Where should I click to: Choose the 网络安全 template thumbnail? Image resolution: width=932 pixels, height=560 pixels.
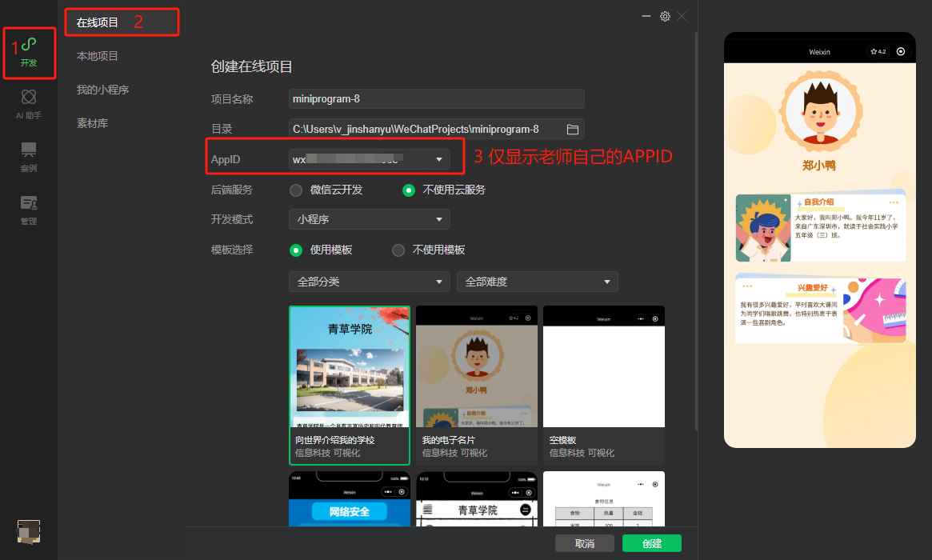click(350, 498)
